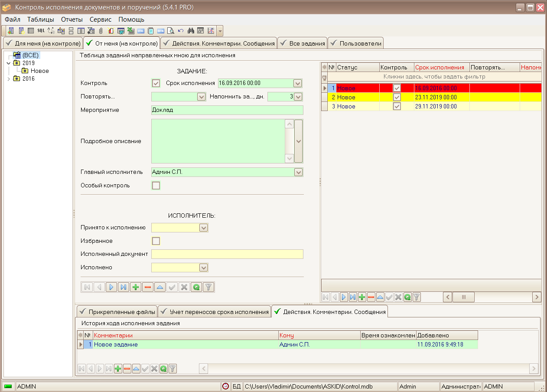Delete row with task grid navigator minus

pos(371,297)
